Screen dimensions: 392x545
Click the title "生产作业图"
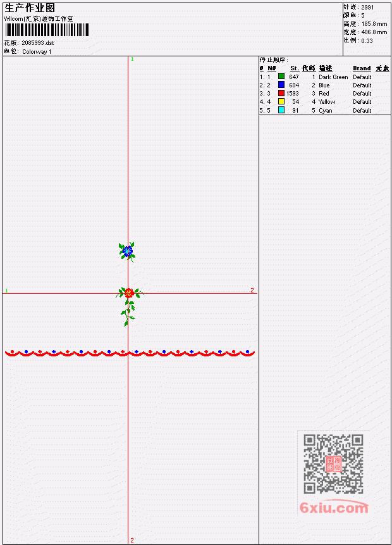[30, 8]
